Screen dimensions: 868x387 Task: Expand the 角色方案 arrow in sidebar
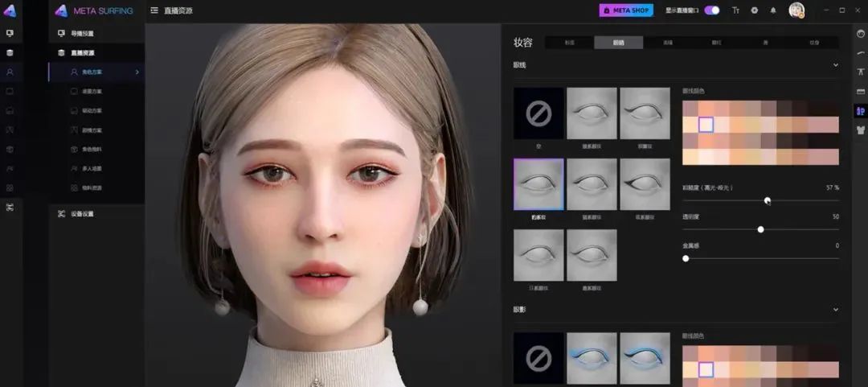coord(137,72)
